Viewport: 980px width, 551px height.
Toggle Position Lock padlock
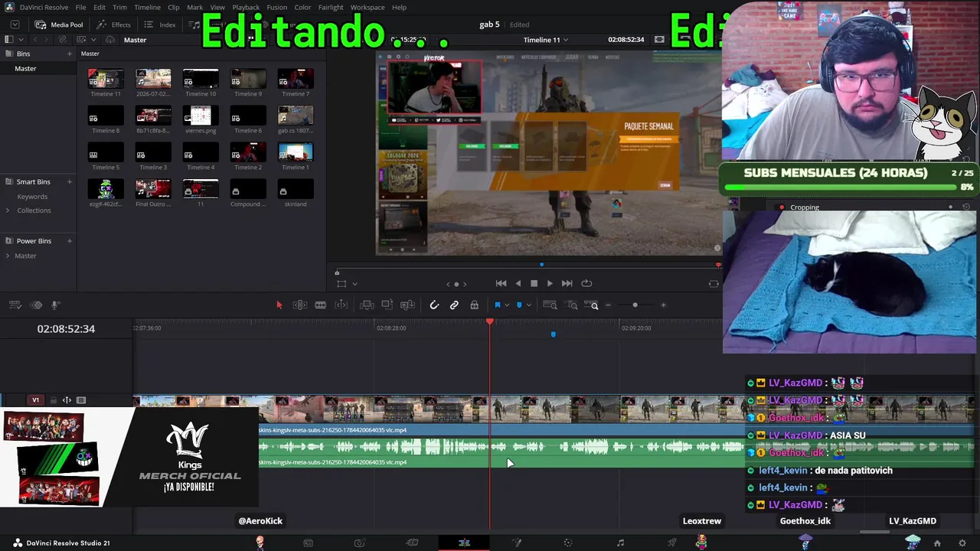474,305
